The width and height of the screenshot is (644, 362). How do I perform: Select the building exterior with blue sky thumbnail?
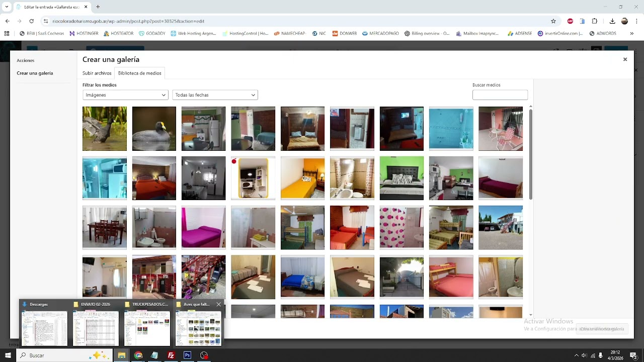point(501,228)
